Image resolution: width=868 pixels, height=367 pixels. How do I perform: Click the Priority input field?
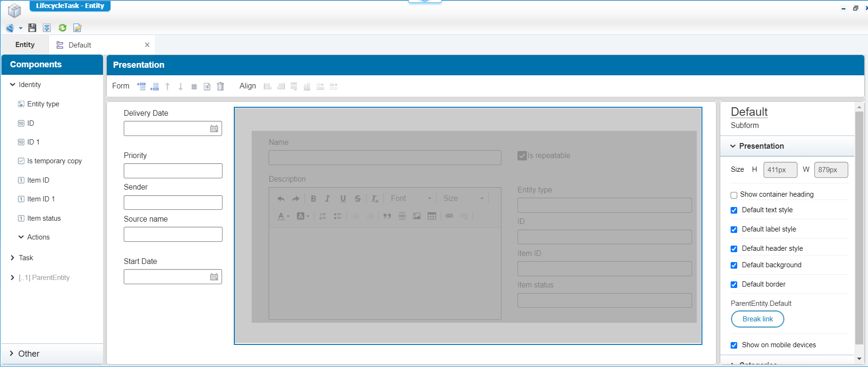tap(173, 171)
